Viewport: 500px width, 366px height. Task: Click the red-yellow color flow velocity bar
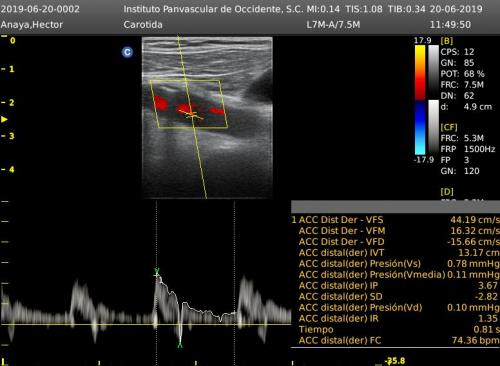point(420,72)
